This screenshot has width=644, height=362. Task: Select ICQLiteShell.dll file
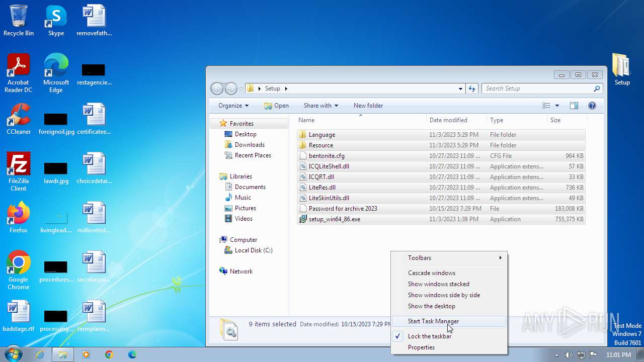coord(329,166)
